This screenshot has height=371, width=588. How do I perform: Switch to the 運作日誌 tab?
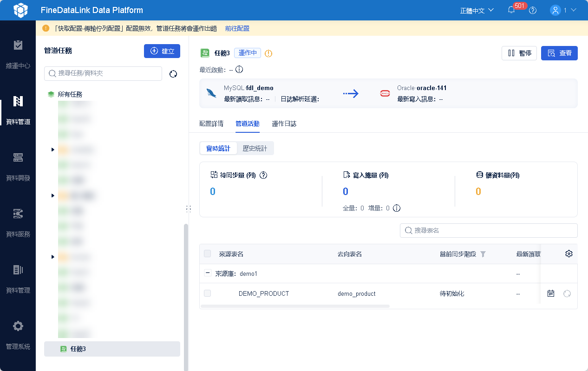pos(284,124)
